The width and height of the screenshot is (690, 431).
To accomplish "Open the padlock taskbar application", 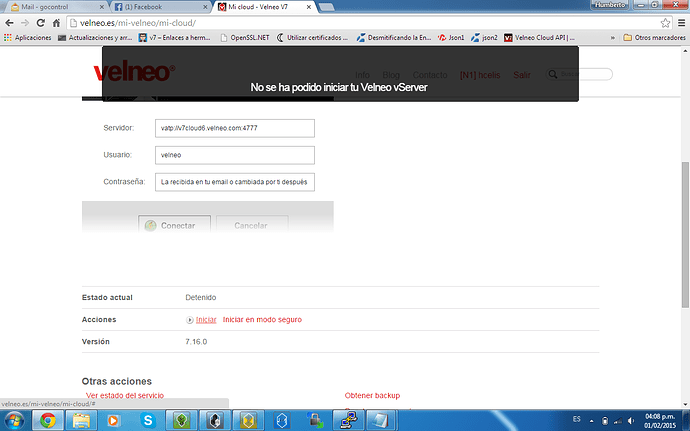I will 315,420.
